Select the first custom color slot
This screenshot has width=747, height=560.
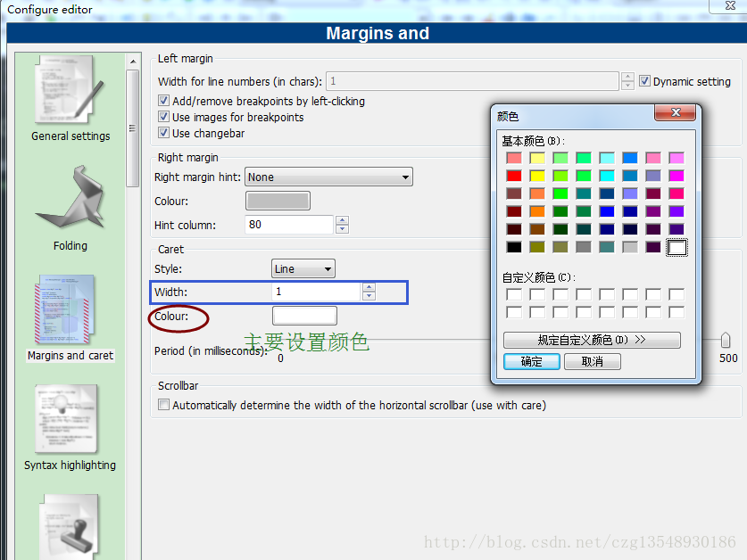[514, 294]
